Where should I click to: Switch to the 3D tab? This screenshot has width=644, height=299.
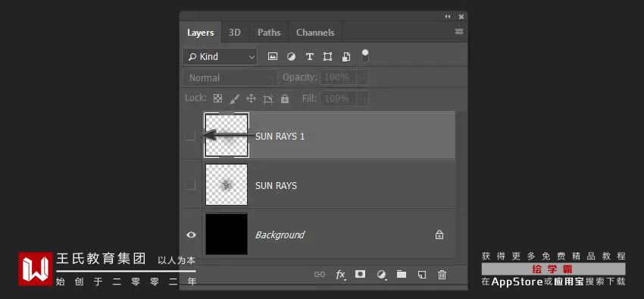click(x=235, y=33)
